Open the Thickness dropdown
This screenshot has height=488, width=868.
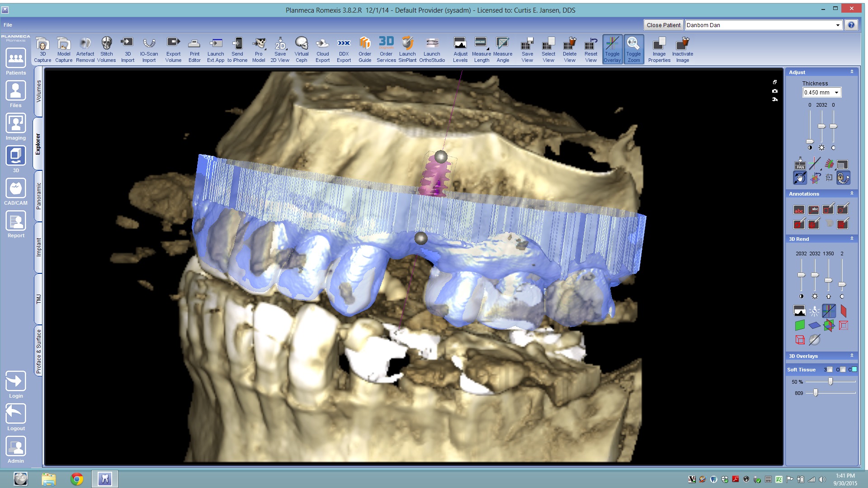point(836,93)
